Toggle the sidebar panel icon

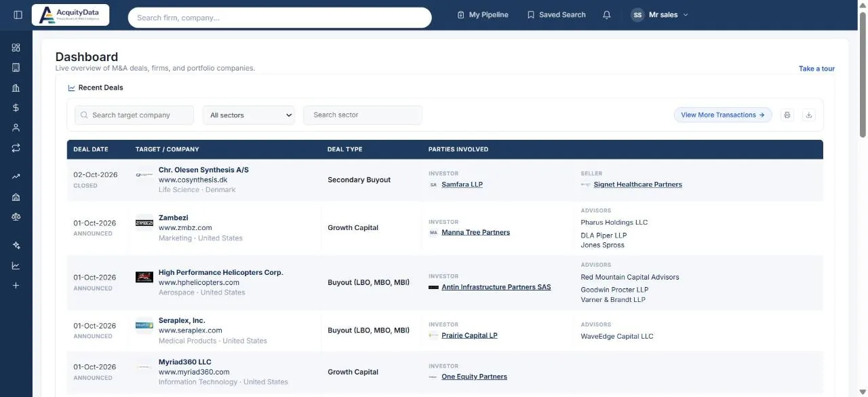18,15
